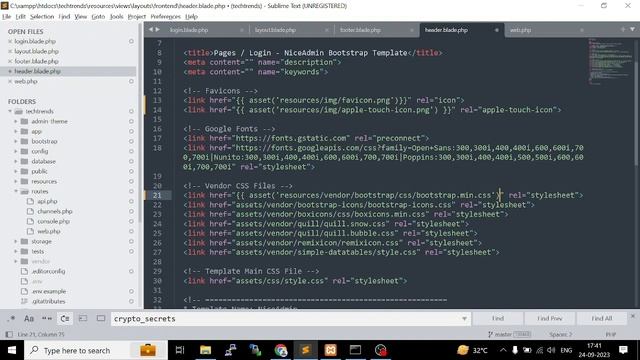Toggle wrap search option

(x=65, y=318)
